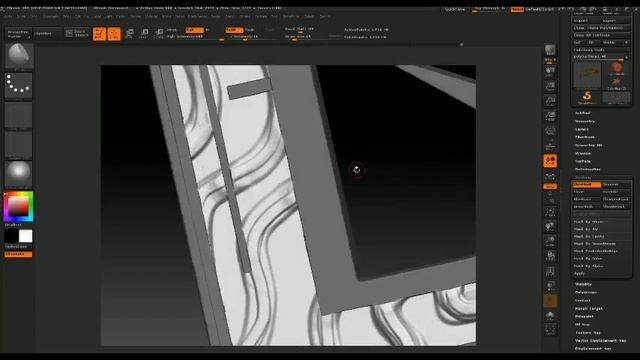The height and width of the screenshot is (360, 640).
Task: Open the Document menu
Action: click(50, 16)
